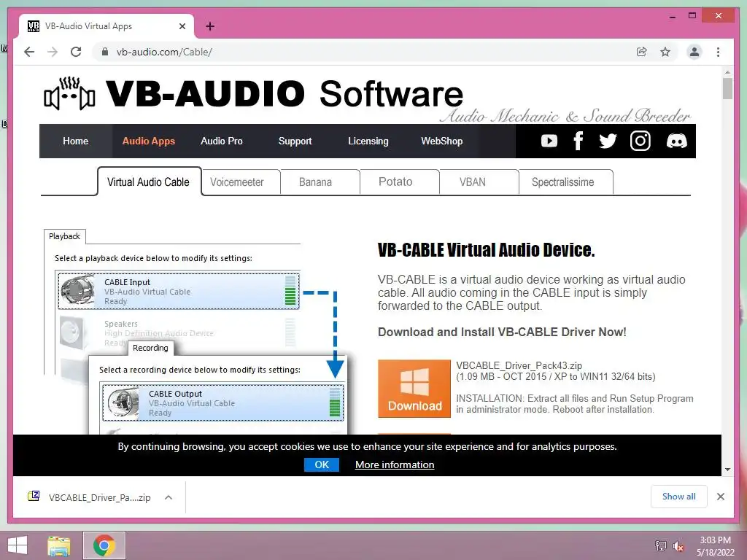Open the VB-Audio Instagram icon
This screenshot has height=560, width=747.
(640, 141)
